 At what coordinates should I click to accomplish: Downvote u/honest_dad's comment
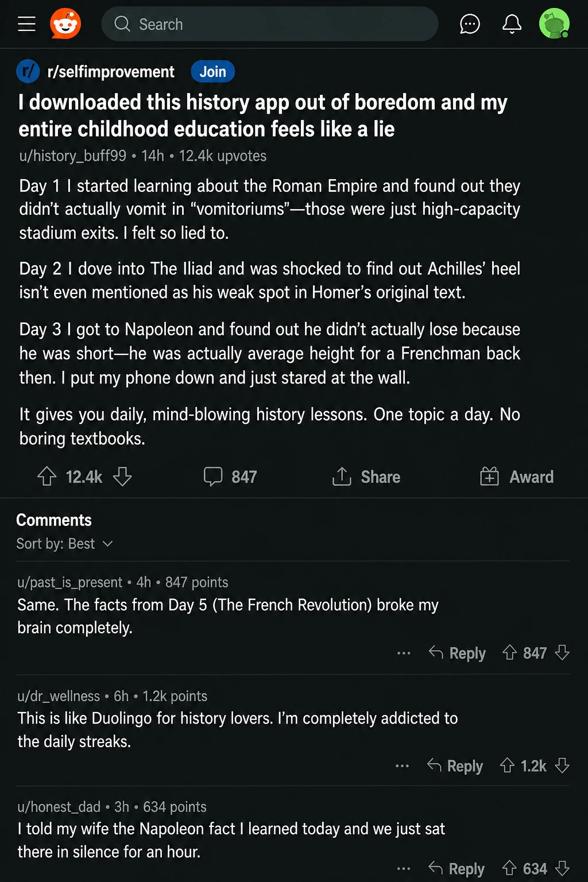[x=563, y=868]
